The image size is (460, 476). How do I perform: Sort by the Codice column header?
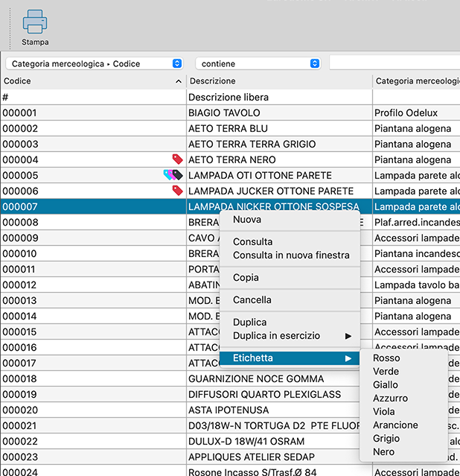pyautogui.click(x=89, y=81)
